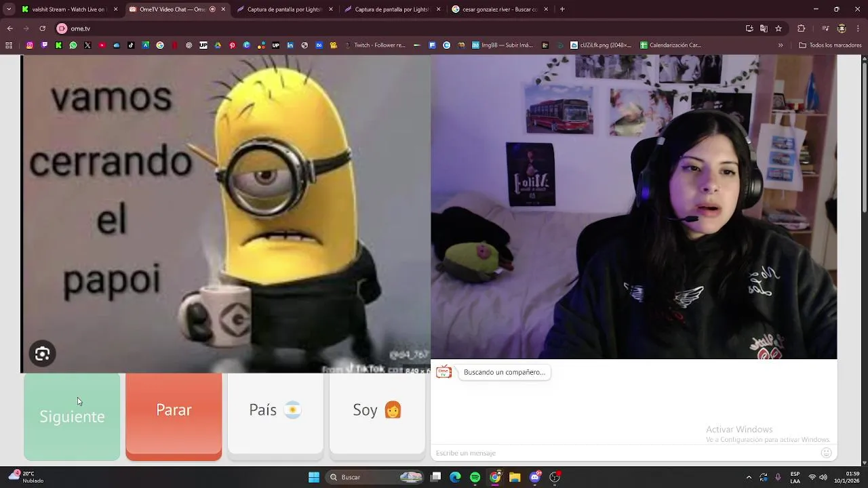Switch to the valshit Stream Kick tab

(68, 9)
